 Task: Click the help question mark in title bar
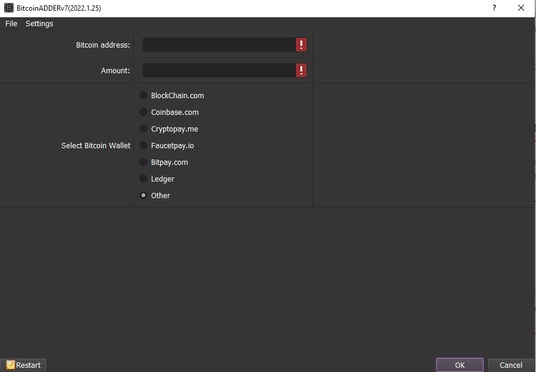tap(494, 8)
